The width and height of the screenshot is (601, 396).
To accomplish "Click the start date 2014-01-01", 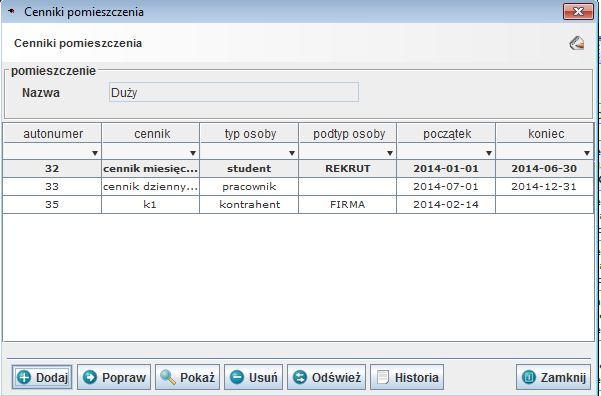I will click(x=447, y=168).
